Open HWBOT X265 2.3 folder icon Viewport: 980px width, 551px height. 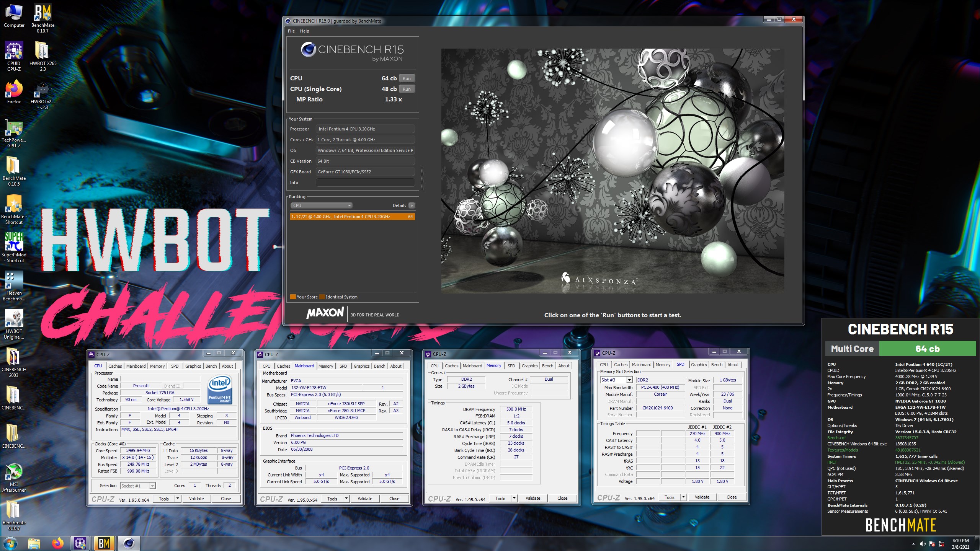tap(42, 56)
